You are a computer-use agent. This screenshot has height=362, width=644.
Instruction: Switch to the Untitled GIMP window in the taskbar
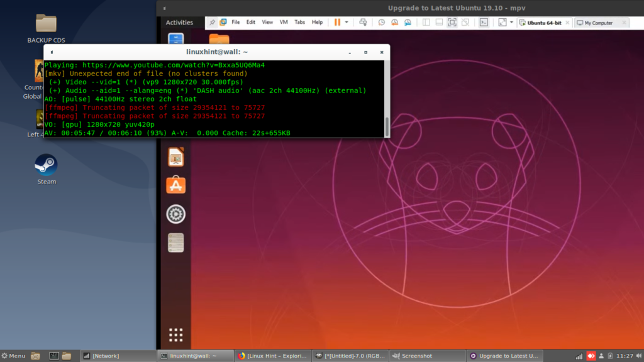click(350, 356)
